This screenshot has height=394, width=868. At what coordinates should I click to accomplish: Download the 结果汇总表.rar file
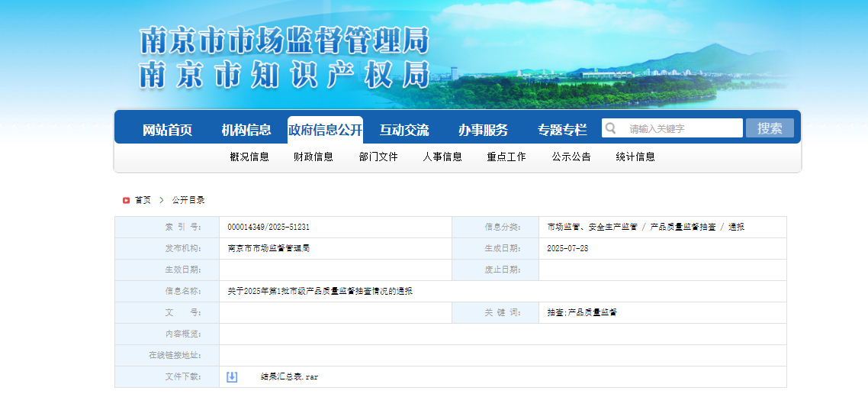coord(290,377)
